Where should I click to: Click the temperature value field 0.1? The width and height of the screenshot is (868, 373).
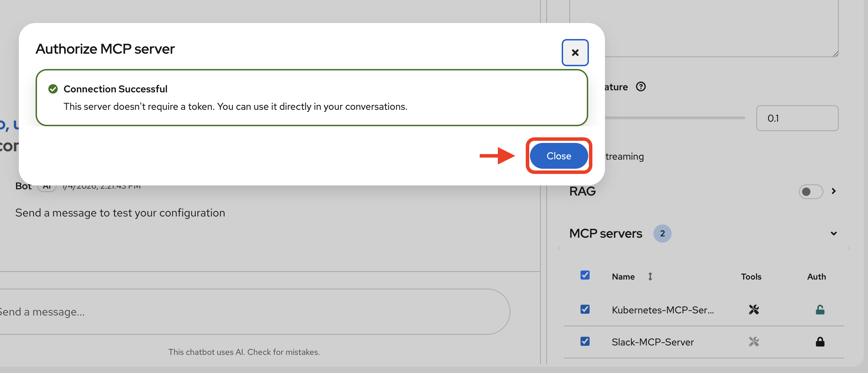point(797,118)
